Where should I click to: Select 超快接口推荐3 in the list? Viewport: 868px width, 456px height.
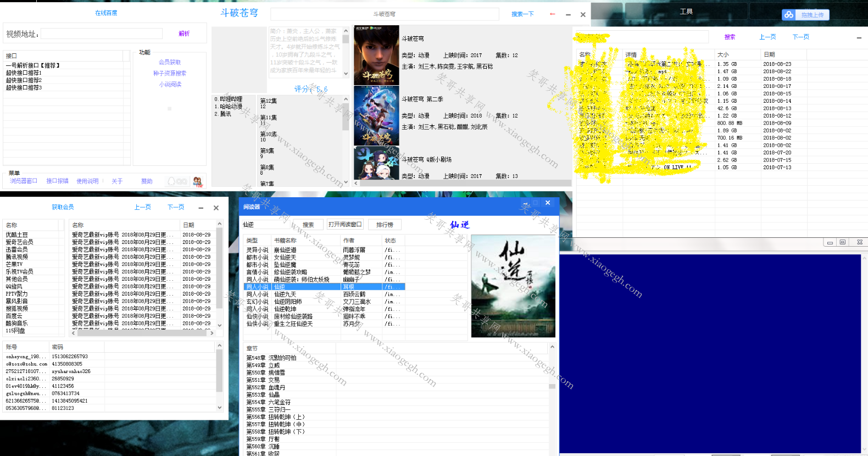point(24,87)
